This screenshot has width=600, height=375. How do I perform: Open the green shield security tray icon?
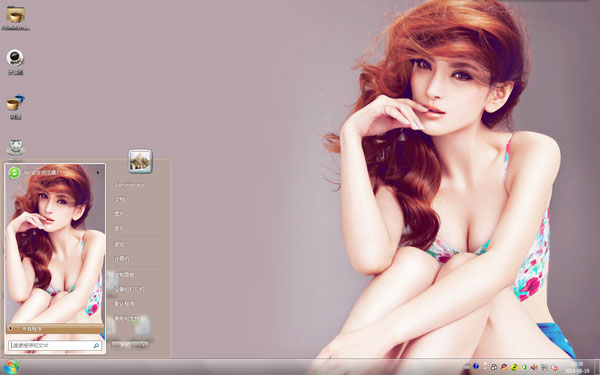click(x=524, y=367)
